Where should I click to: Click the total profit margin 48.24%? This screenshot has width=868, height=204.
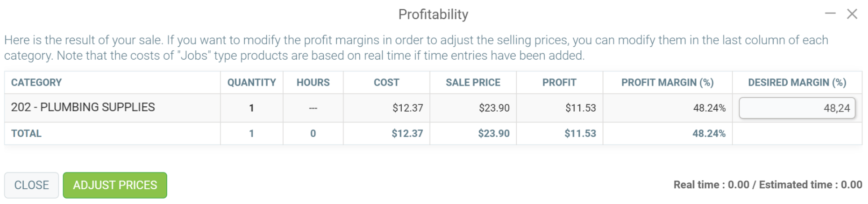709,134
